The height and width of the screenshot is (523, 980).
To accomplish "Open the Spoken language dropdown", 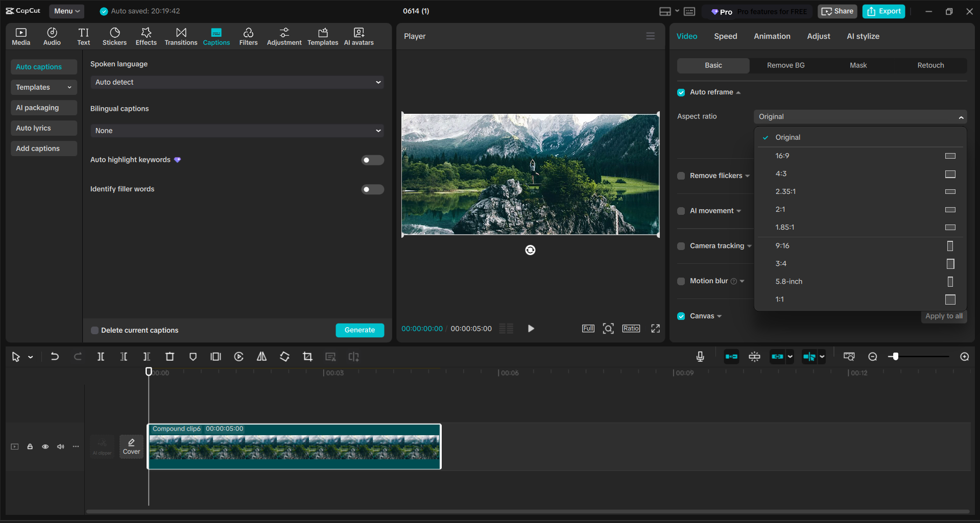I will click(x=236, y=82).
